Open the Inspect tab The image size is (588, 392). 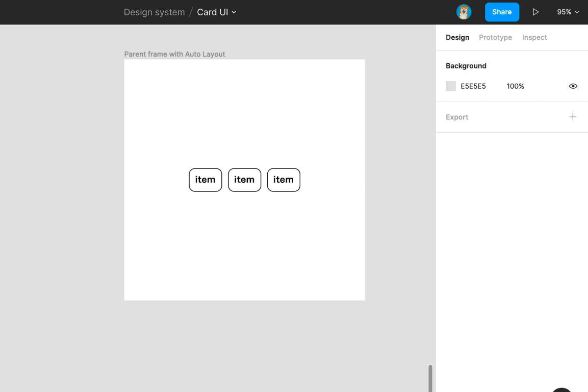click(x=534, y=37)
